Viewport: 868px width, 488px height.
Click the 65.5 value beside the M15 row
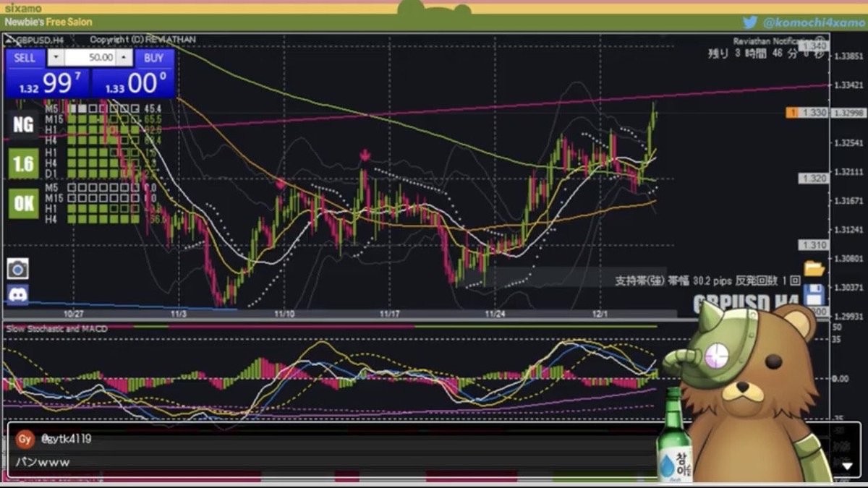click(153, 119)
